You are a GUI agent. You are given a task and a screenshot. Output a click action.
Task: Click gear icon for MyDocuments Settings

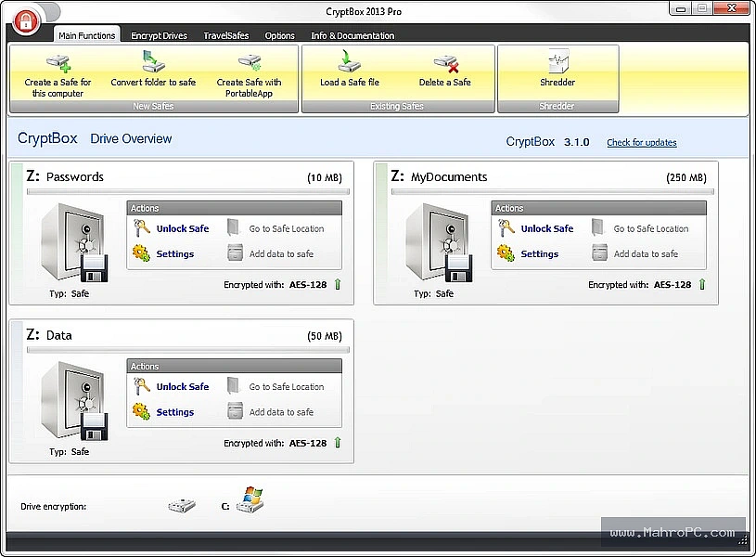point(506,253)
